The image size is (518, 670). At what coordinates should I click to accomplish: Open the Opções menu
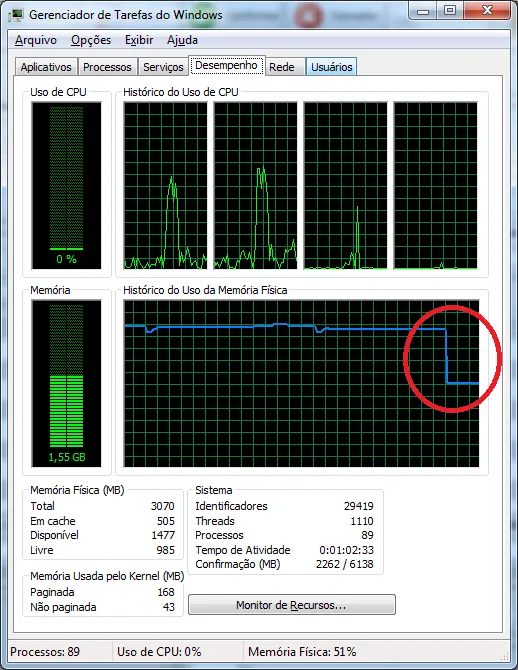91,40
